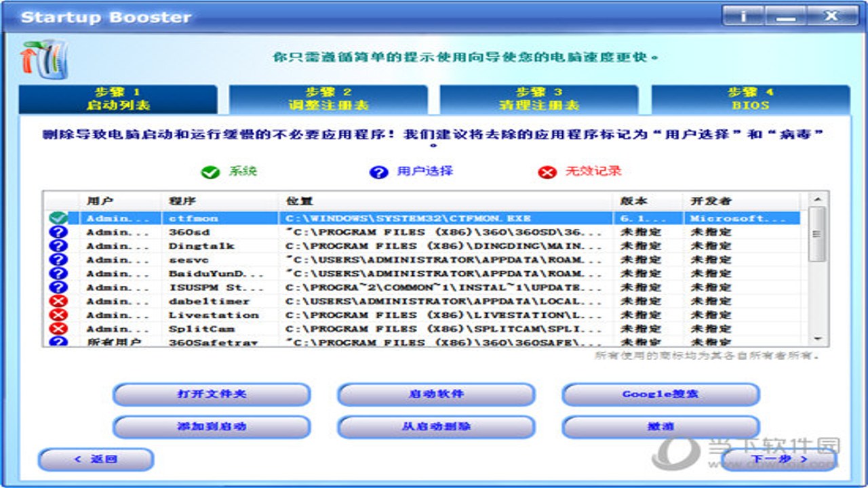Click the blue question icon beside 360sd
868x488 pixels.
pyautogui.click(x=58, y=232)
